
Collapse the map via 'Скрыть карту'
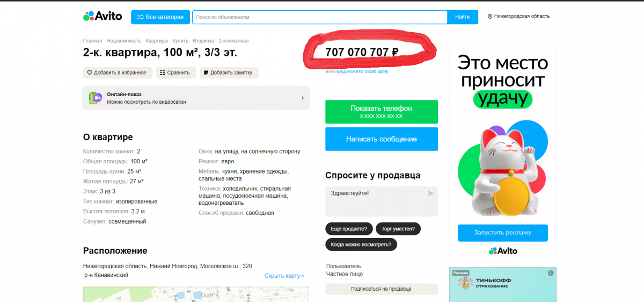point(284,276)
